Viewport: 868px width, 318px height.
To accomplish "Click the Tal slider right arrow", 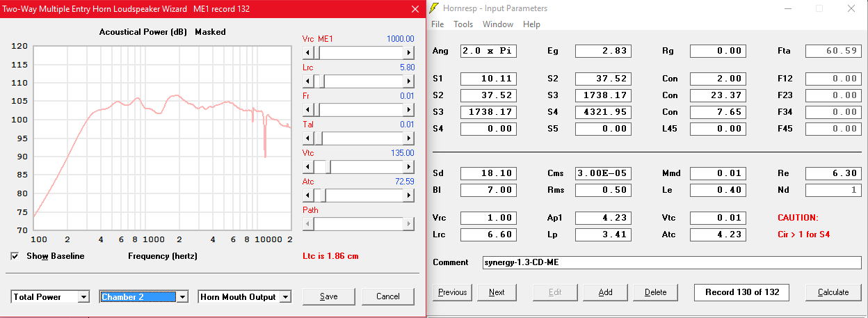I will (409, 138).
